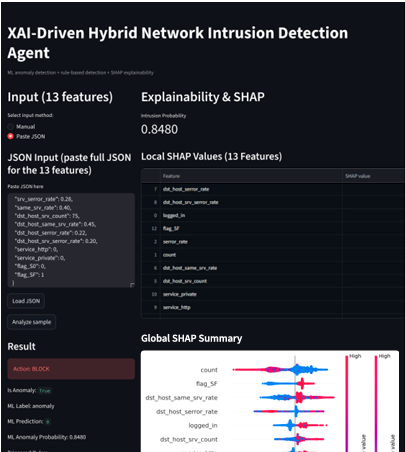The height and width of the screenshot is (452, 405).
Task: Click the Action: BLOCK alert box
Action: pos(71,369)
